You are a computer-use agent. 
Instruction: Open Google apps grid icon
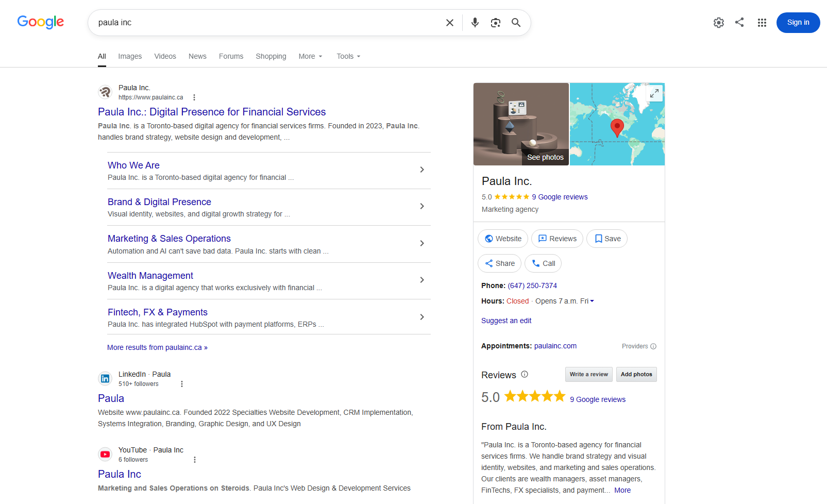(762, 23)
